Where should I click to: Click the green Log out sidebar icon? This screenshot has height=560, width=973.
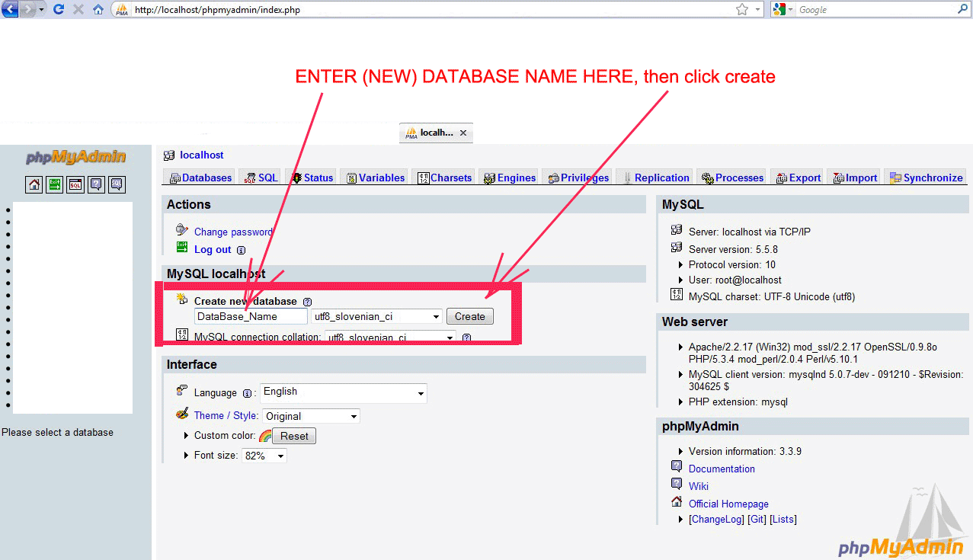coord(55,184)
